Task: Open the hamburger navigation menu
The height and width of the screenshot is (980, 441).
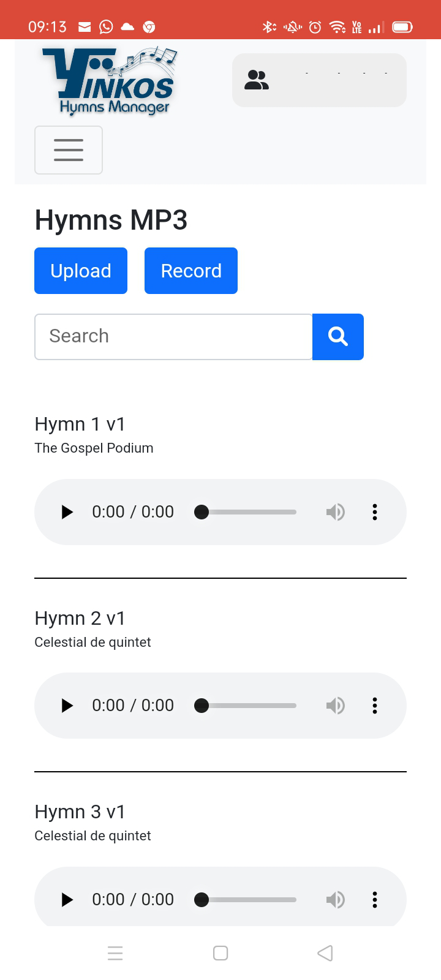Action: 69,150
